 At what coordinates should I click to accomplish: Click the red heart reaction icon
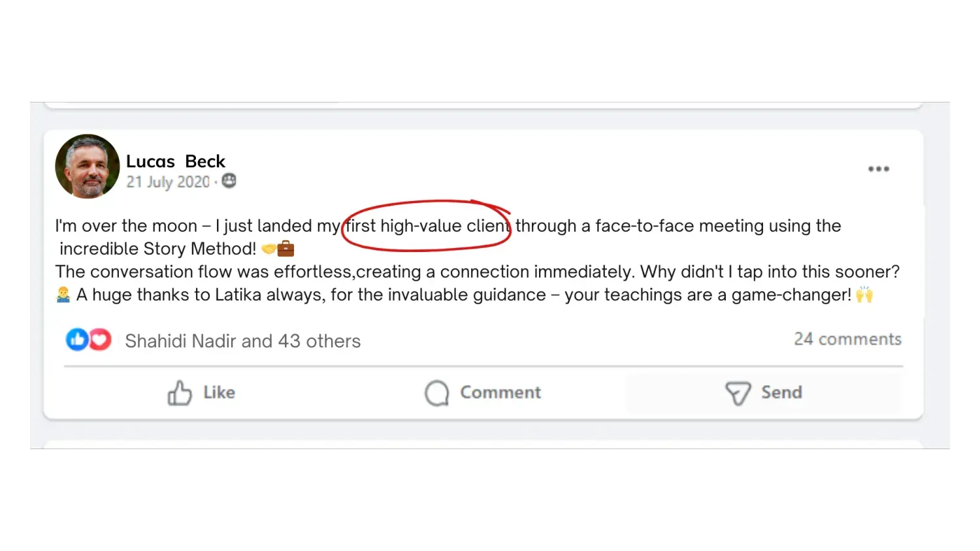(x=100, y=339)
